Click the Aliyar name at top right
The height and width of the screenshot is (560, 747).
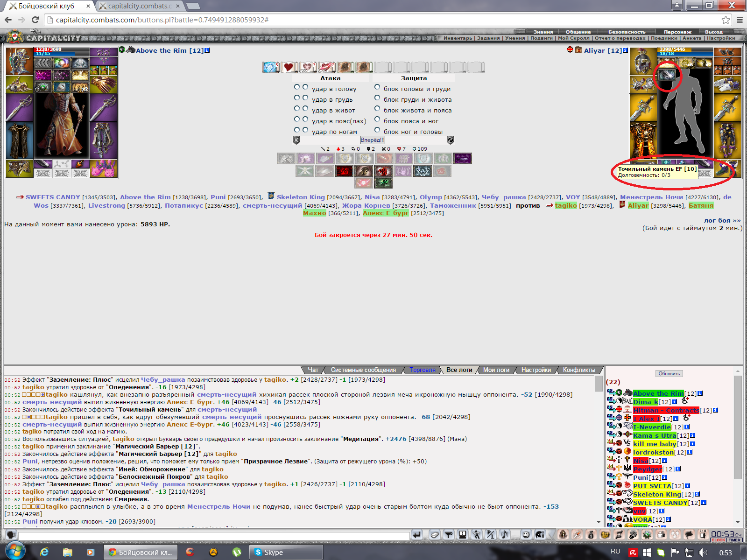594,50
